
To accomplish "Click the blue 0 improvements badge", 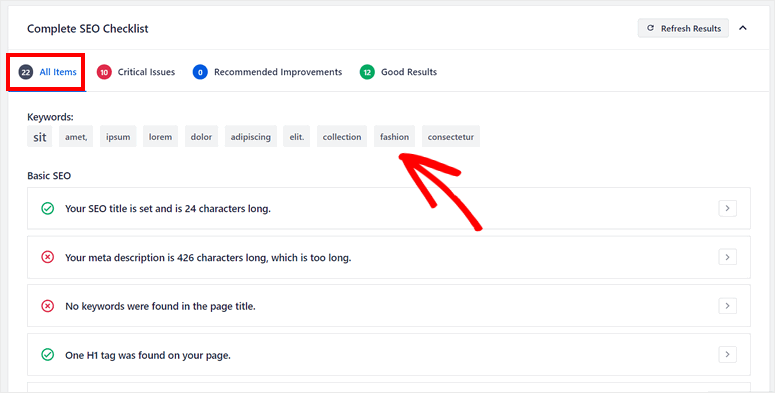I will click(x=200, y=72).
